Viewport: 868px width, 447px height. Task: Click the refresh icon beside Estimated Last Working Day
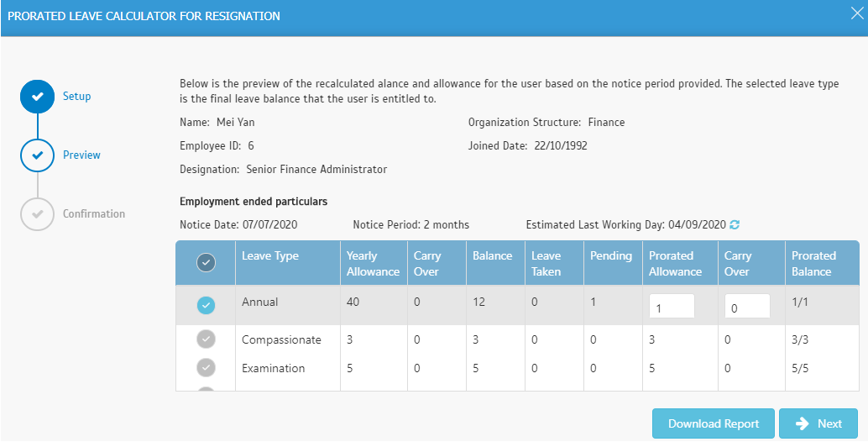[x=735, y=225]
